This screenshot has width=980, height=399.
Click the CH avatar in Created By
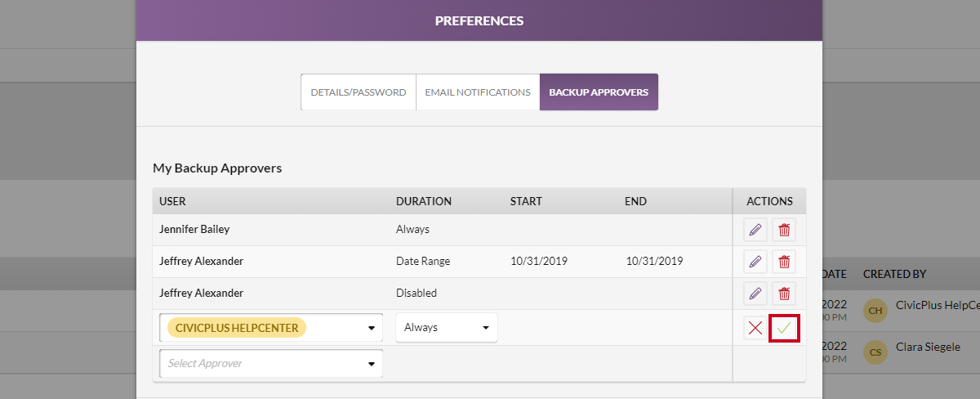coord(875,311)
